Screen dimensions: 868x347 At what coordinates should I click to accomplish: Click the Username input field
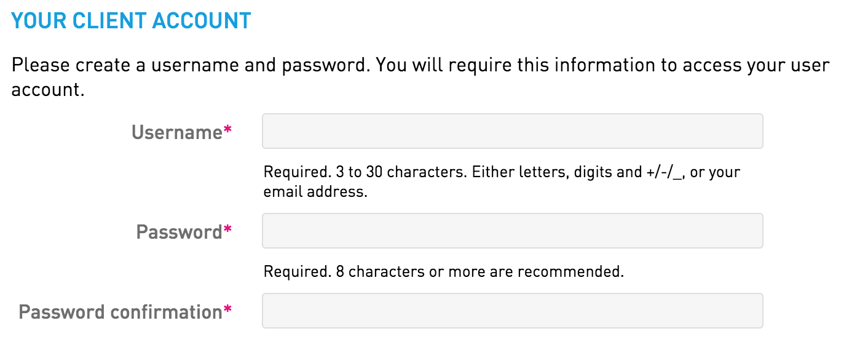pyautogui.click(x=512, y=131)
